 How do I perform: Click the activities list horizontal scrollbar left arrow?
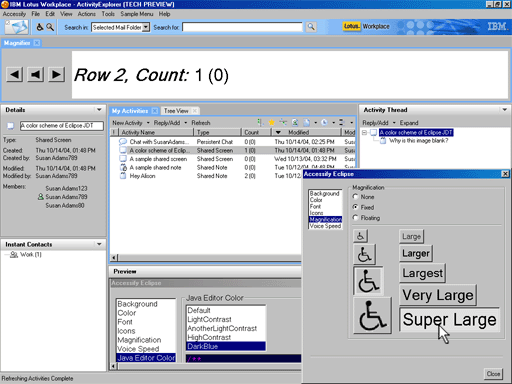coord(114,258)
